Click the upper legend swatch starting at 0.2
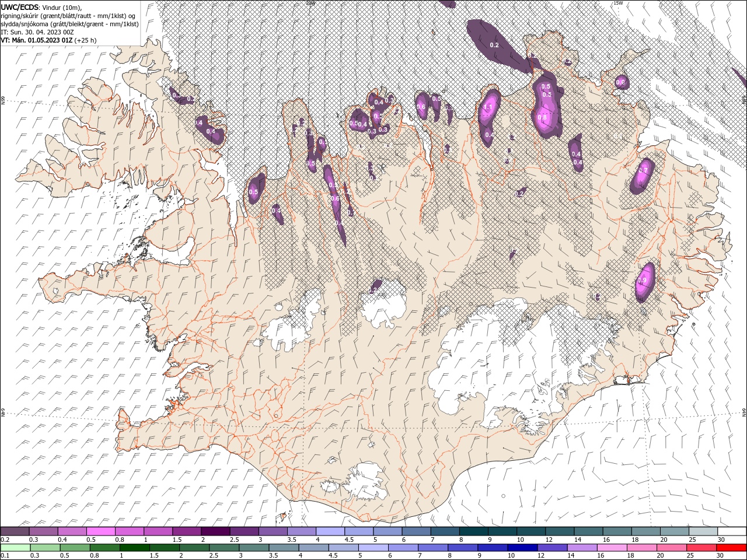The image size is (747, 560). (15, 531)
